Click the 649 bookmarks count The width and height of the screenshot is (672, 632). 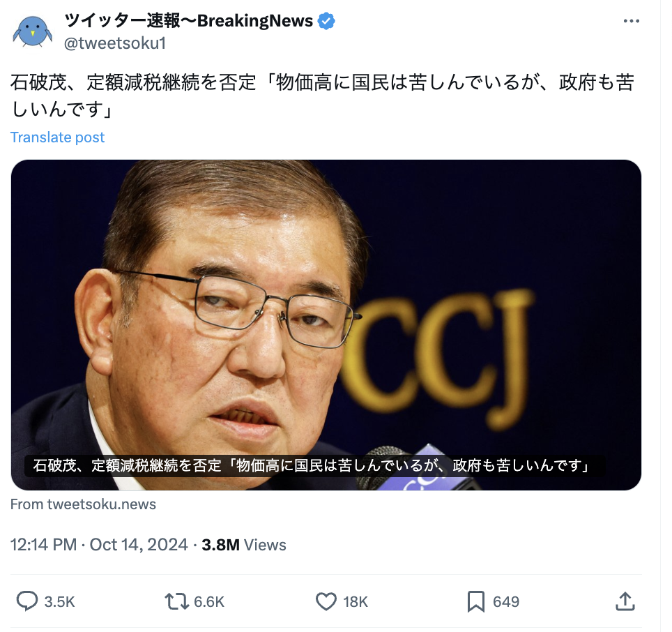coord(506,601)
